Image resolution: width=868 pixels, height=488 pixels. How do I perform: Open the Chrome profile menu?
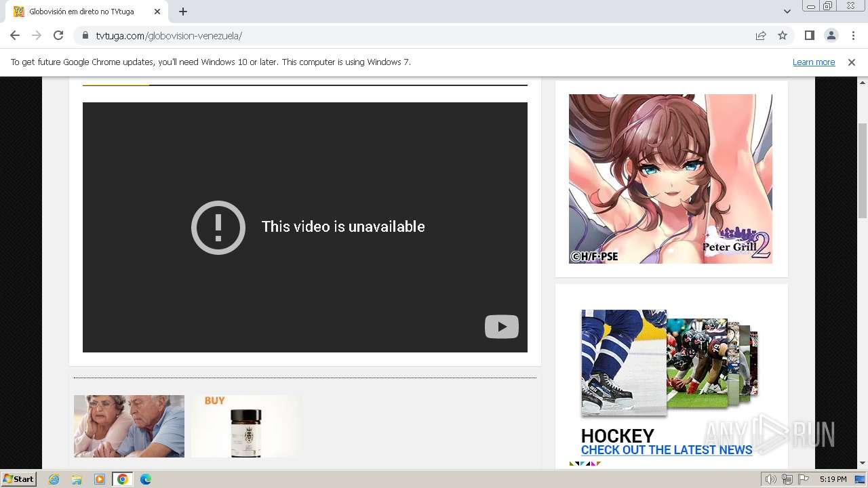click(831, 36)
